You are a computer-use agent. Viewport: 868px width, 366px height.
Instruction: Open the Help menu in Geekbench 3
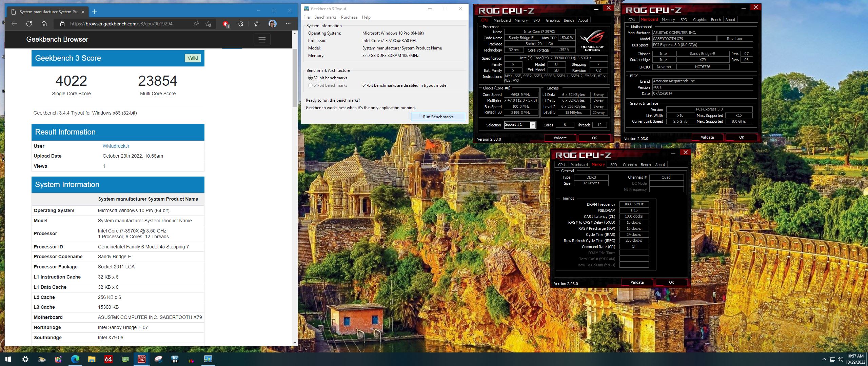click(x=366, y=17)
